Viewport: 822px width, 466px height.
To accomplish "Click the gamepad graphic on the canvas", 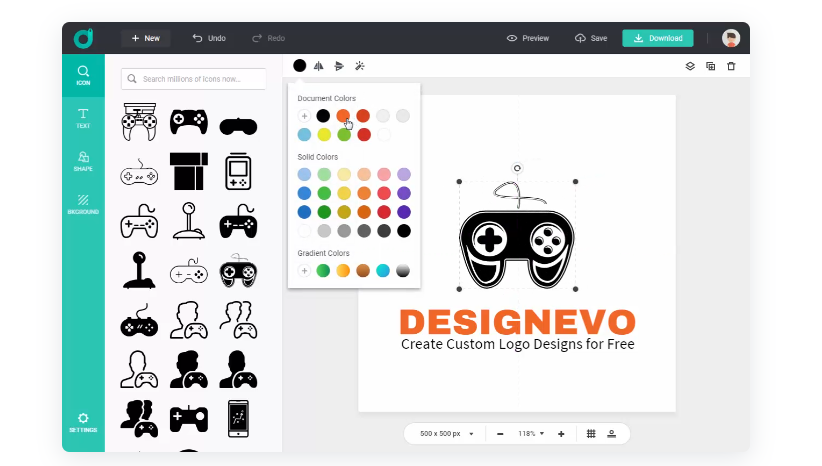I will pyautogui.click(x=517, y=235).
